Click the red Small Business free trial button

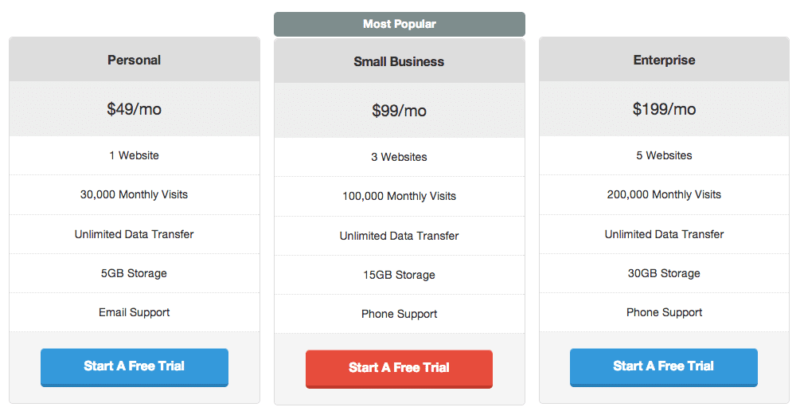[399, 368]
